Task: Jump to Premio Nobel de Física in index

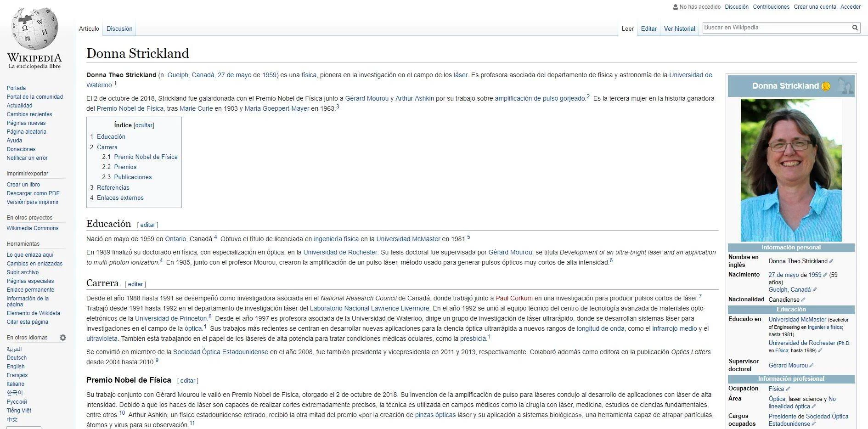Action: click(146, 157)
